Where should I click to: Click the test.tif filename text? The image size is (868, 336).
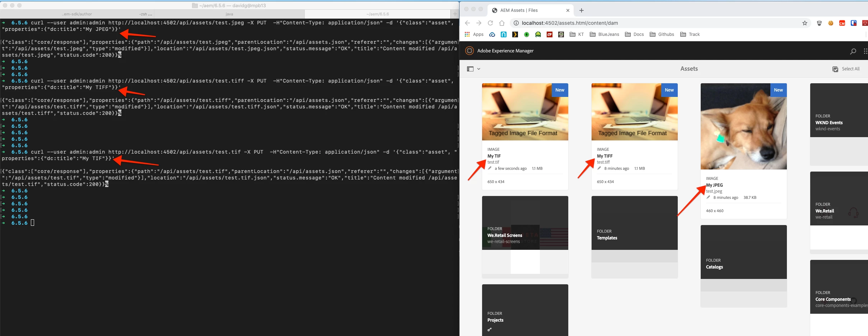pyautogui.click(x=493, y=162)
